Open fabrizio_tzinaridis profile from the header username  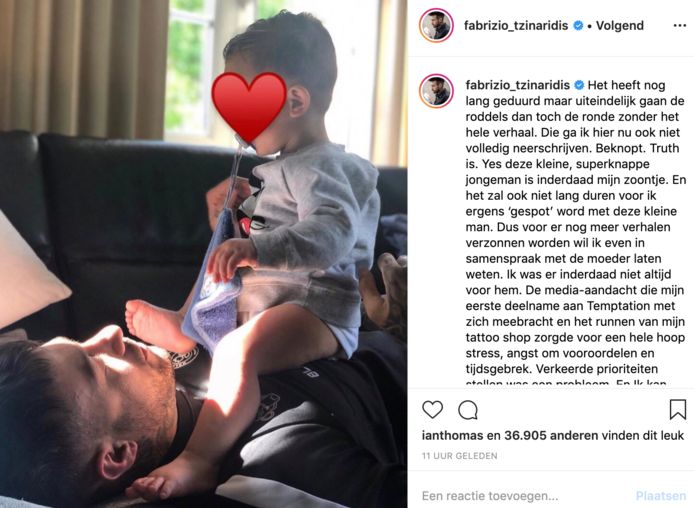pyautogui.click(x=516, y=26)
